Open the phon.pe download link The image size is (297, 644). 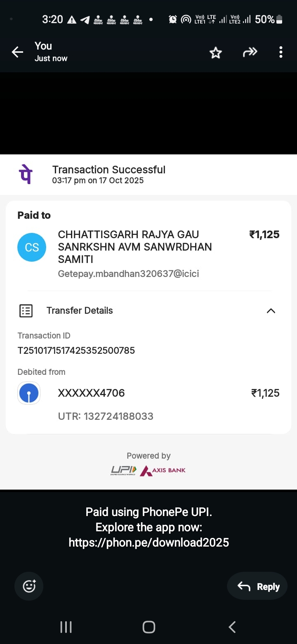148,542
